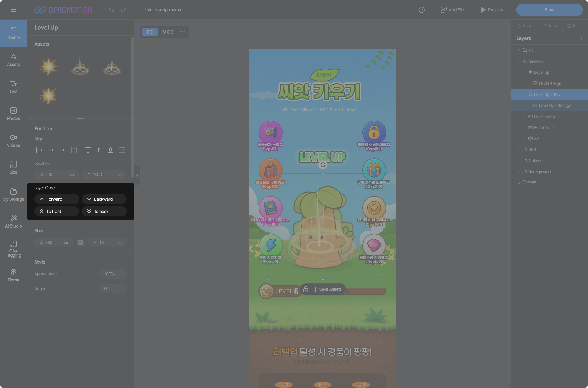The width and height of the screenshot is (588, 388).
Task: Select the Theme sidebar tab
Action: [x=13, y=33]
